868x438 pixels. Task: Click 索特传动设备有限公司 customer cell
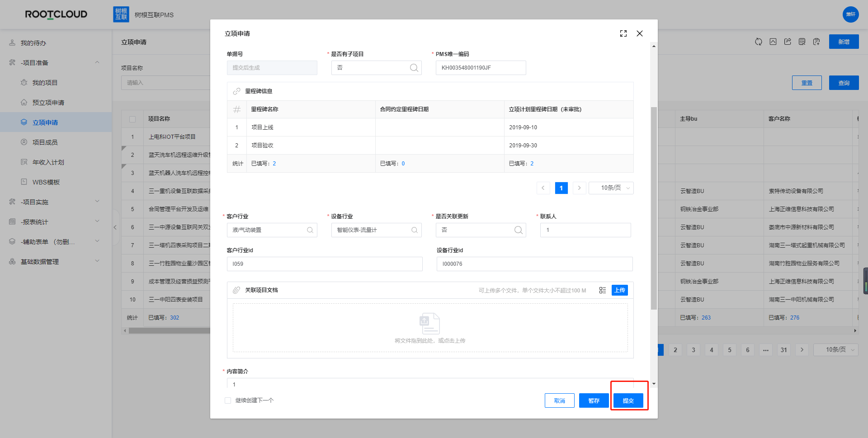click(796, 191)
